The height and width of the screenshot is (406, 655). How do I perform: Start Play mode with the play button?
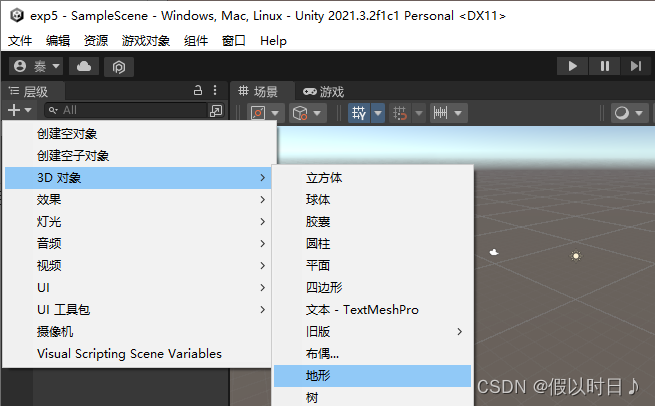pyautogui.click(x=572, y=66)
